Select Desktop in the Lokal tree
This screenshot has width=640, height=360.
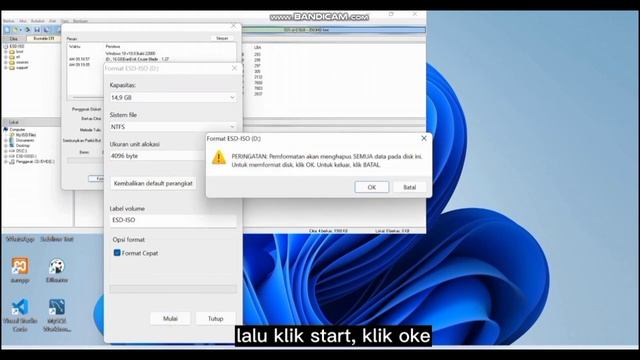(x=23, y=145)
